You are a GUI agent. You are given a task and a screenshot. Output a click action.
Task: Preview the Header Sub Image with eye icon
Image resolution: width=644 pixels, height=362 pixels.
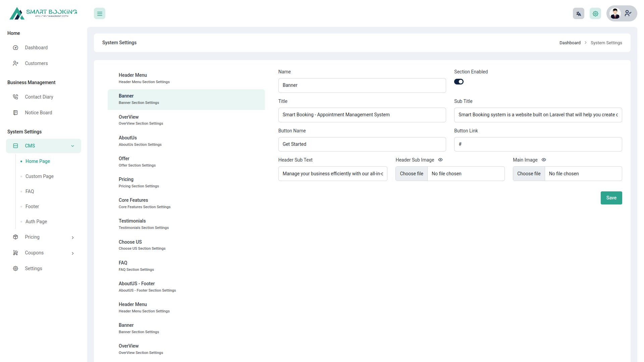(440, 160)
